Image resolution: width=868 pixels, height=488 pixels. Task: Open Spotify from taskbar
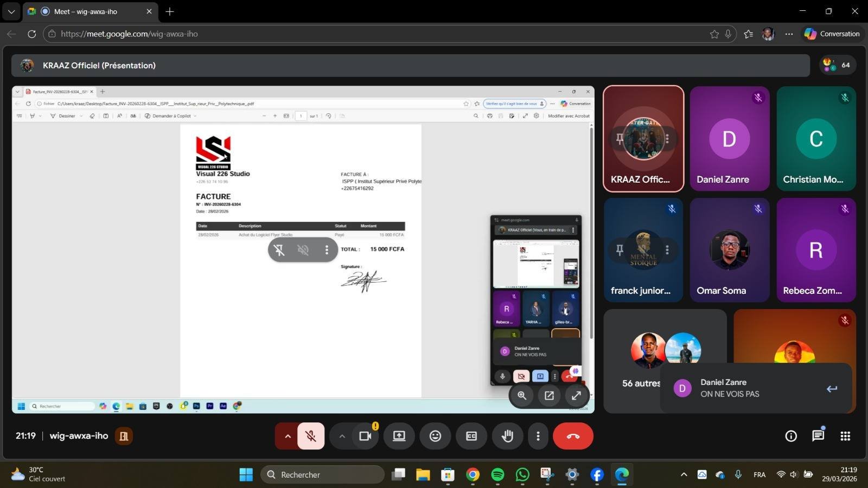pos(497,474)
